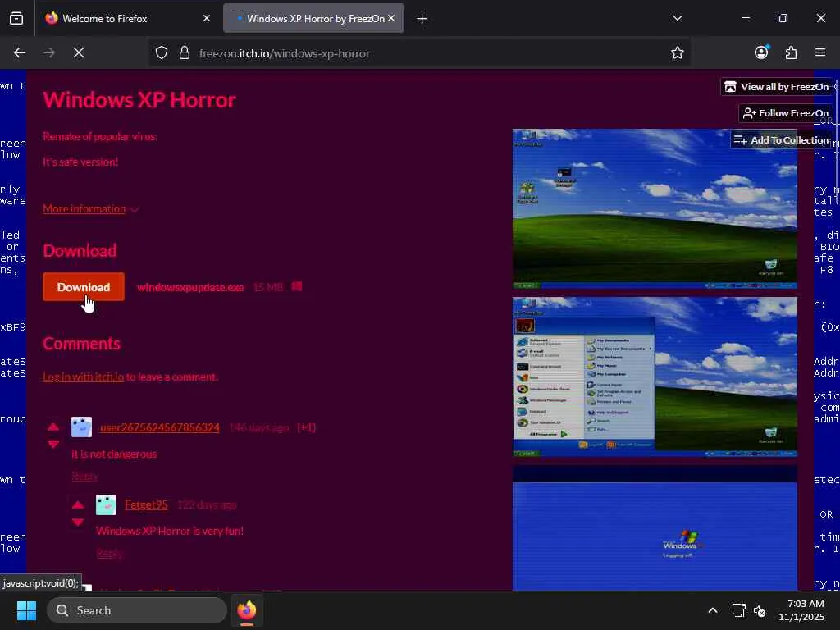The image size is (840, 630).
Task: Upvote Fetget95's comment
Action: [78, 504]
